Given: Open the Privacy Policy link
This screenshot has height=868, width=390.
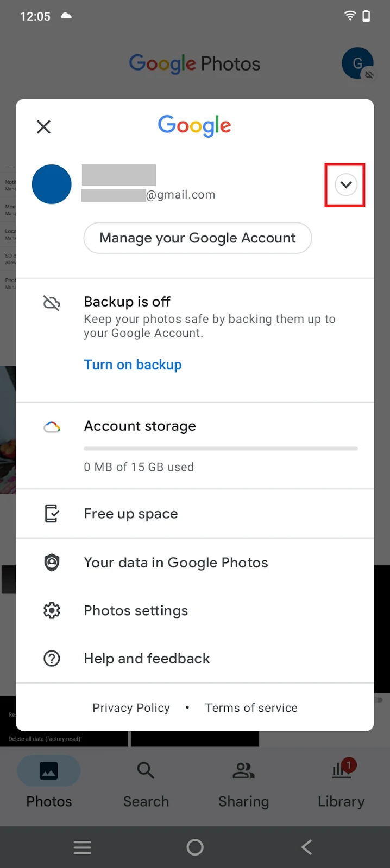Looking at the screenshot, I should click(x=131, y=708).
